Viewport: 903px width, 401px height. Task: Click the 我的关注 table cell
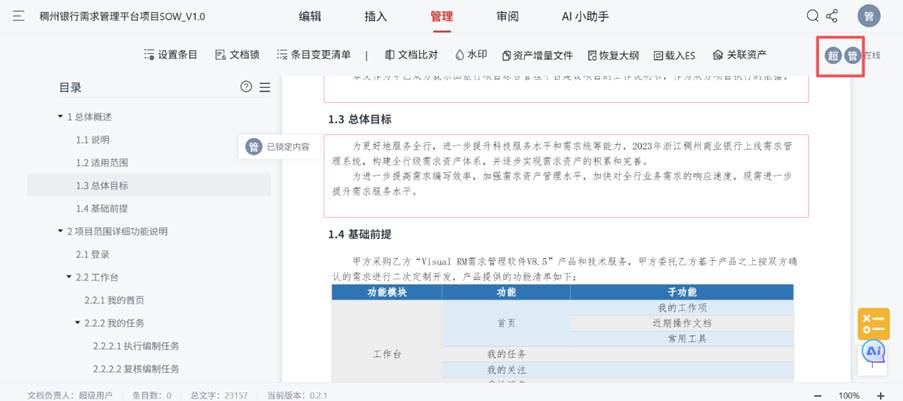[x=506, y=369]
